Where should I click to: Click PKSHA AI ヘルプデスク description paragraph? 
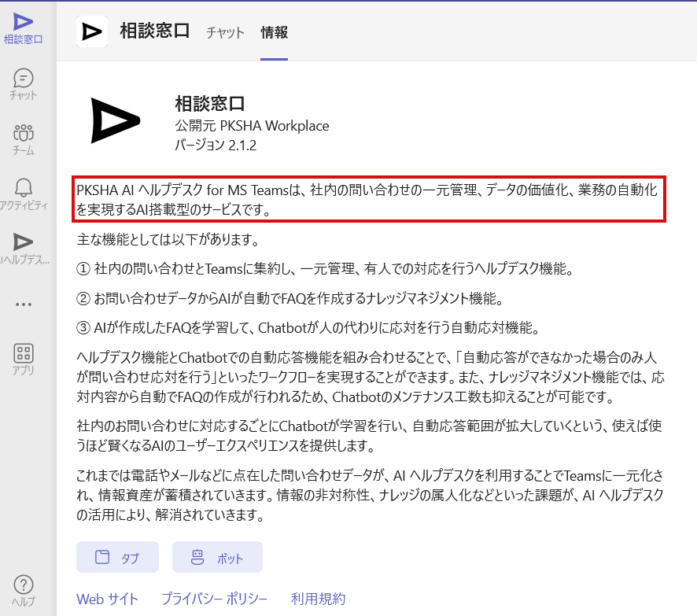(368, 200)
